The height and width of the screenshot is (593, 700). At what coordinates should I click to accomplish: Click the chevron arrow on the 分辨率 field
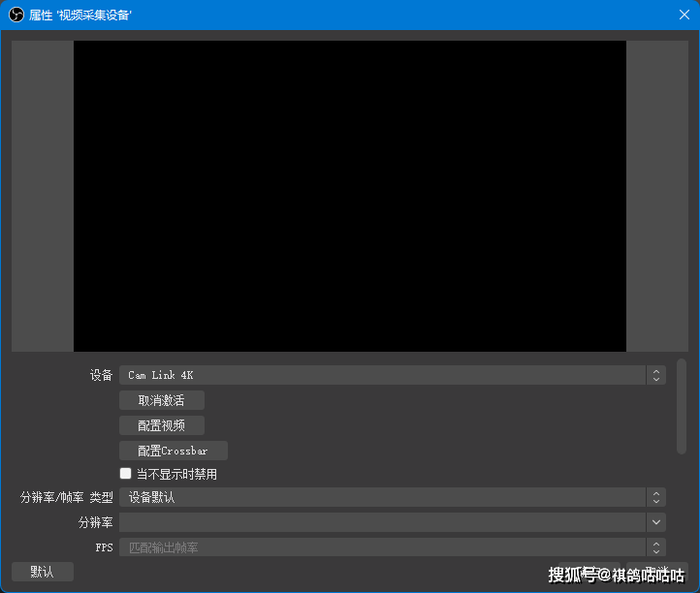[656, 522]
